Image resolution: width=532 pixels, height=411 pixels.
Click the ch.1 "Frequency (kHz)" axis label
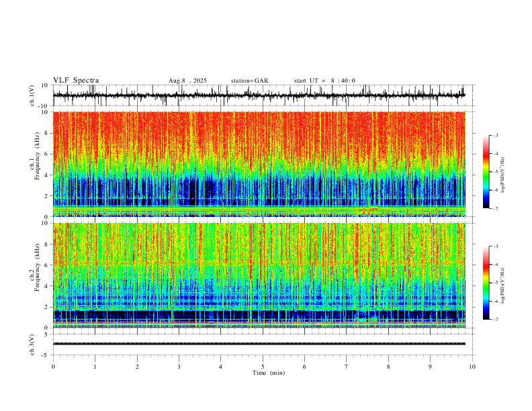38,156
